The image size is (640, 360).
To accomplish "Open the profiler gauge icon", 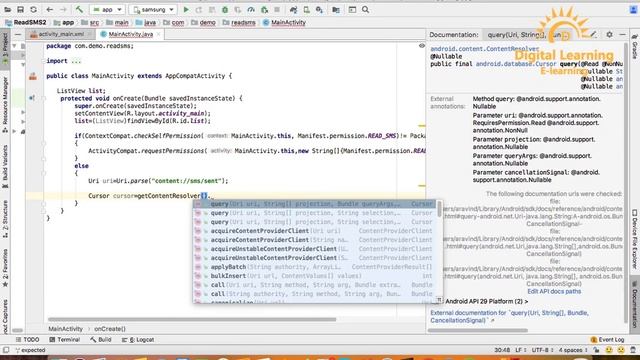I will (x=251, y=9).
